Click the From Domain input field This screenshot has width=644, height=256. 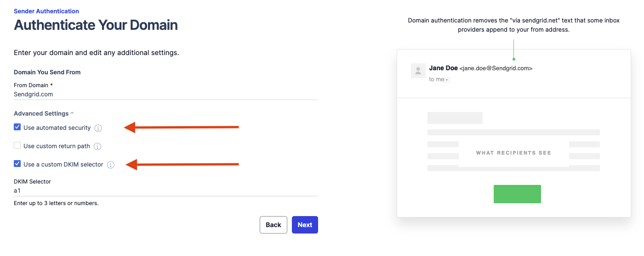point(165,95)
